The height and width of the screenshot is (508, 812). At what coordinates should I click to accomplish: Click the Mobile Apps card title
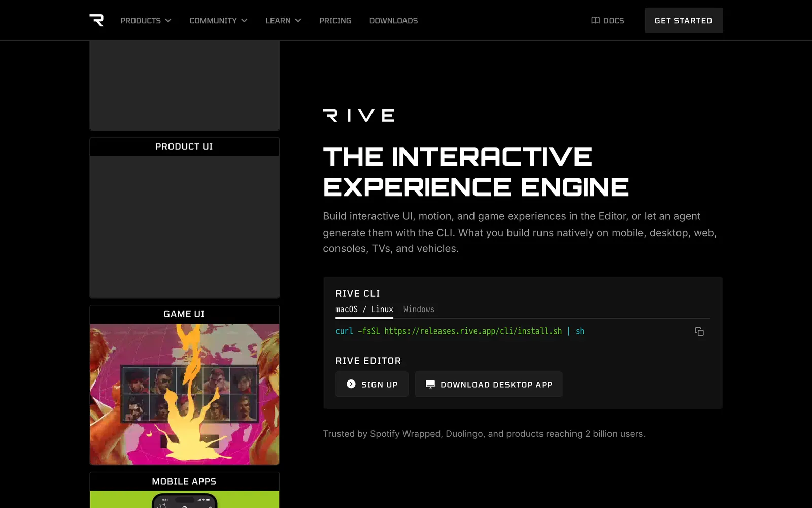[x=184, y=481]
